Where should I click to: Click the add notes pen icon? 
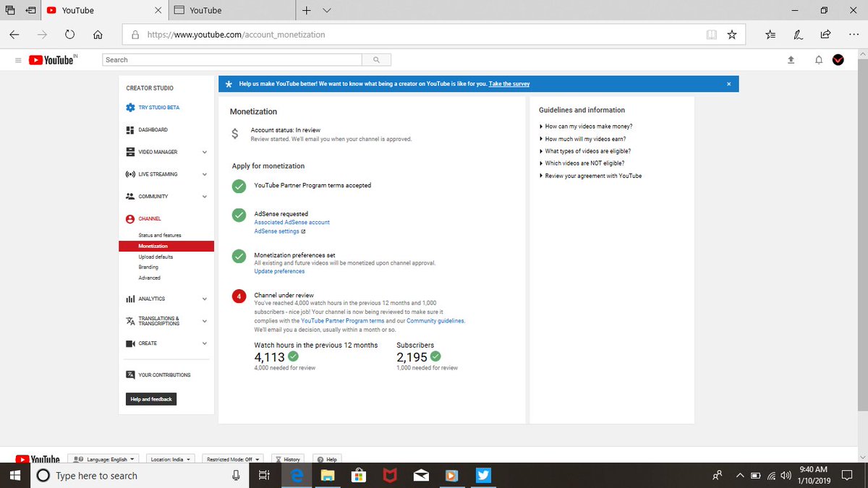coord(798,34)
